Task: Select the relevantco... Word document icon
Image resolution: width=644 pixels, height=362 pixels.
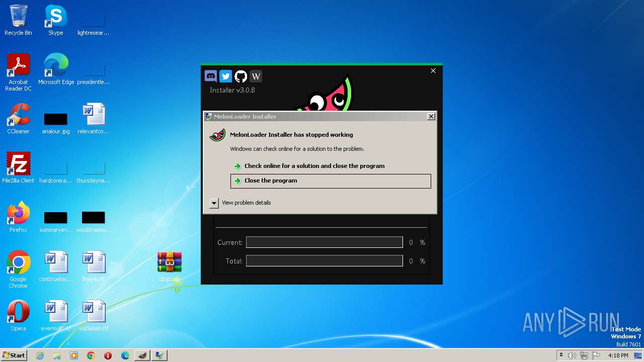Action: [94, 119]
